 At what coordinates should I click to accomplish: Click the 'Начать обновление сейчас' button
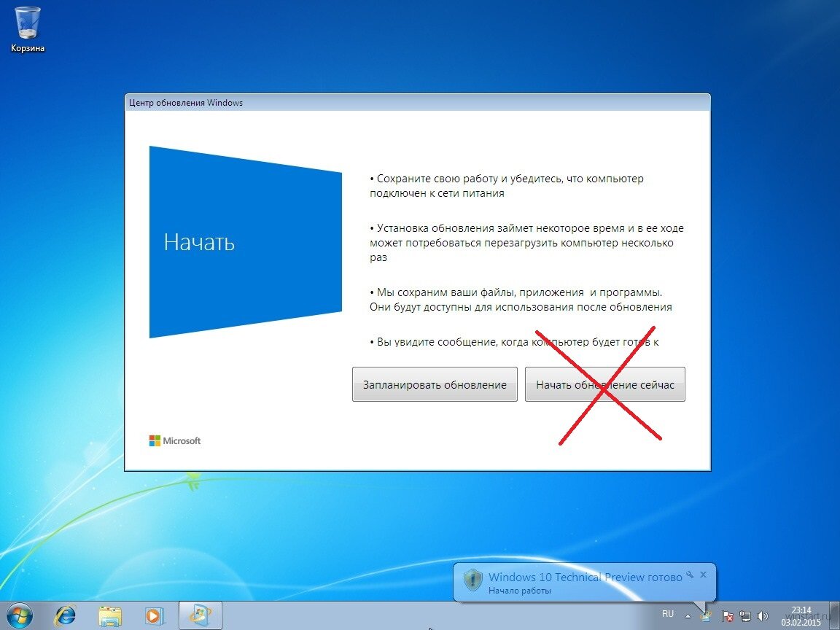pyautogui.click(x=604, y=384)
